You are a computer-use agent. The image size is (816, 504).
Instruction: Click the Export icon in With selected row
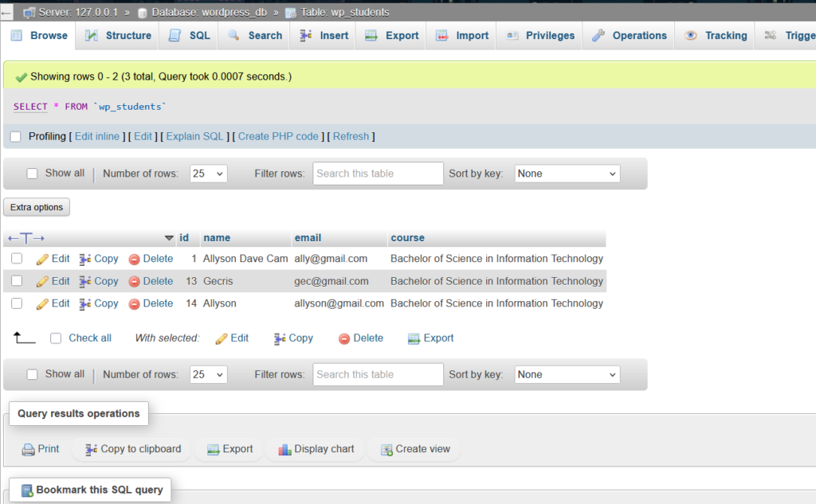click(414, 338)
